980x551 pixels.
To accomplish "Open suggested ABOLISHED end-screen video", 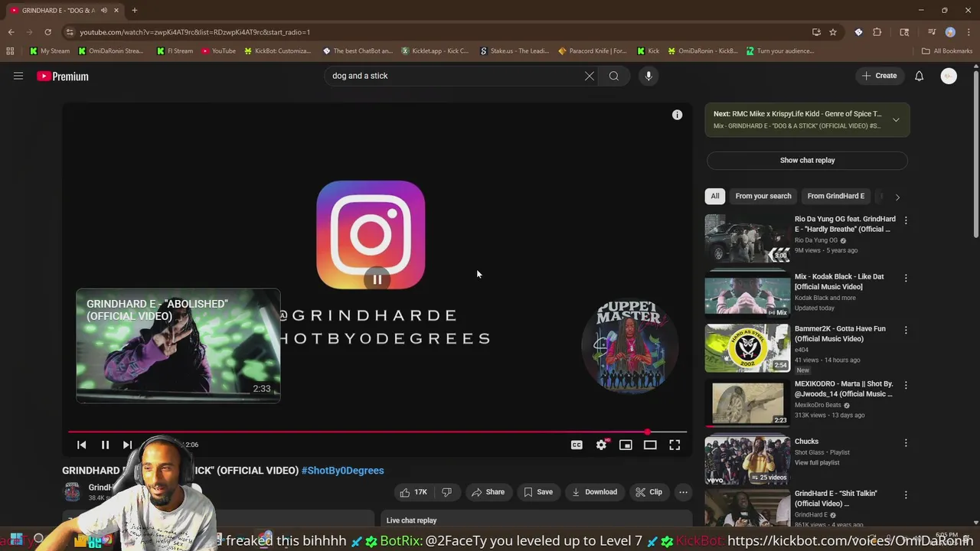I will (x=178, y=345).
